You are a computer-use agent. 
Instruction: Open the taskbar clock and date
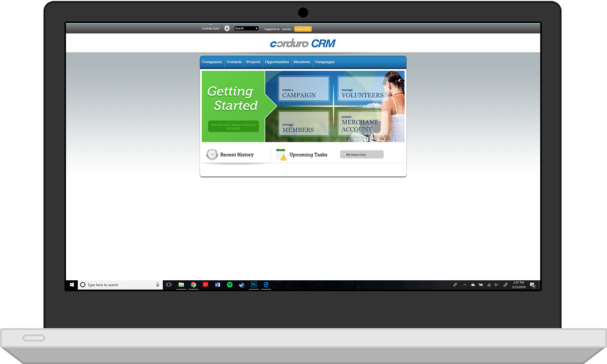[x=519, y=285]
